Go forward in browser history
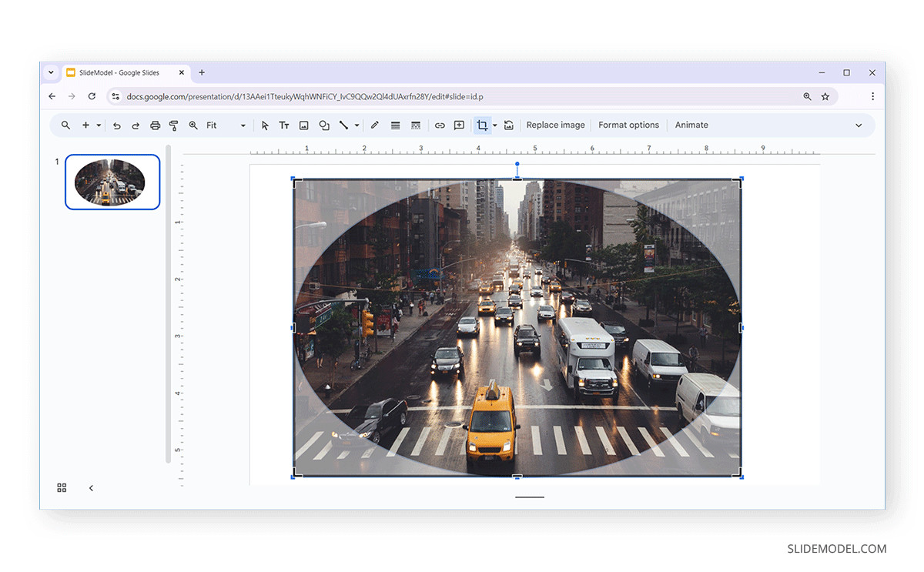924x572 pixels. click(72, 96)
